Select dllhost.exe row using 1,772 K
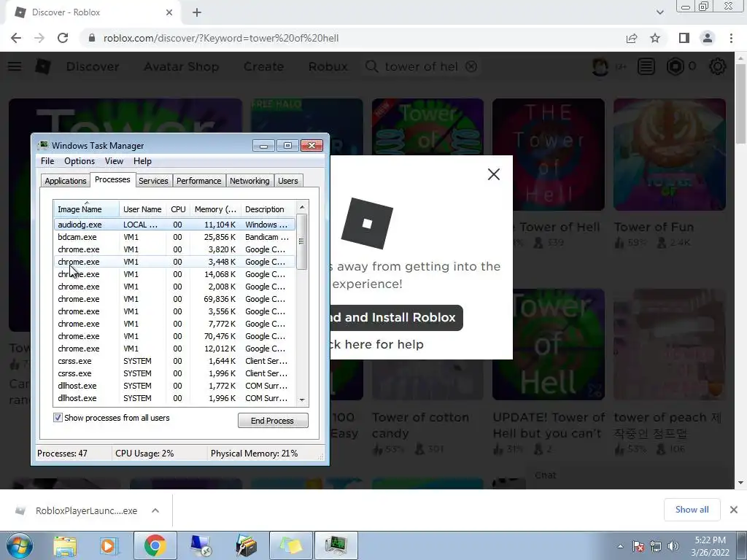 click(x=174, y=386)
